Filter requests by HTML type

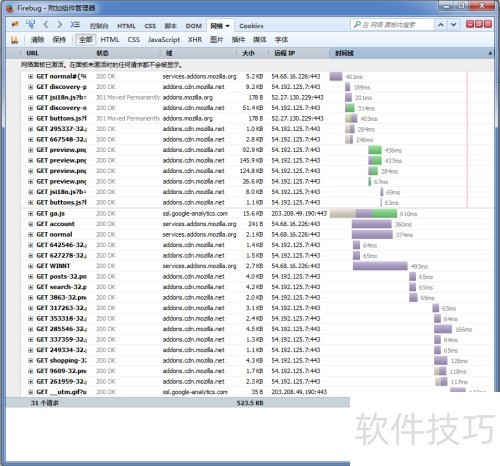[x=110, y=40]
